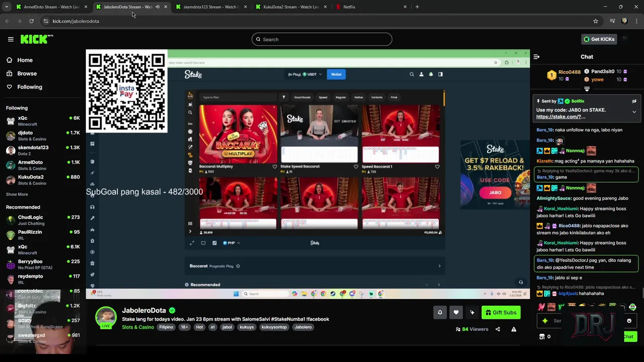Click the green sparkle icon in chat input
Screen dimensions: 644x362
tap(545, 321)
